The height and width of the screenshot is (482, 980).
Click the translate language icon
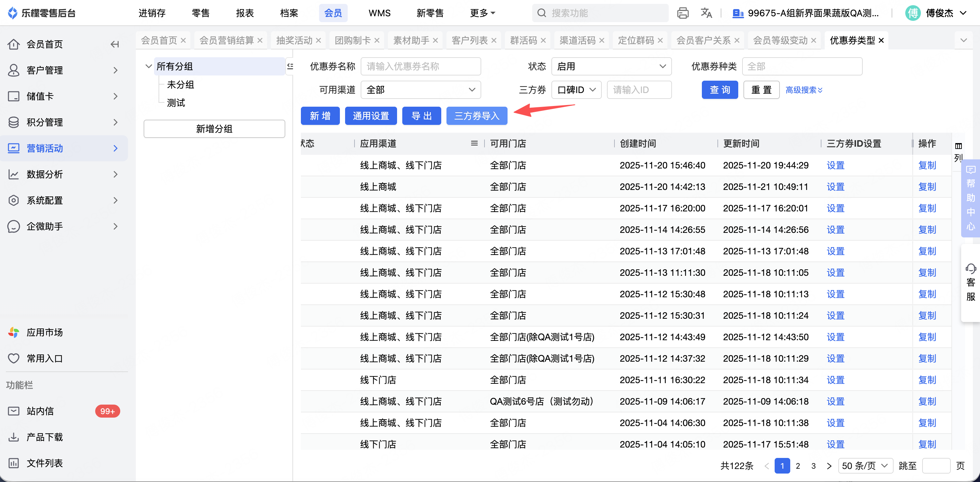coord(706,13)
